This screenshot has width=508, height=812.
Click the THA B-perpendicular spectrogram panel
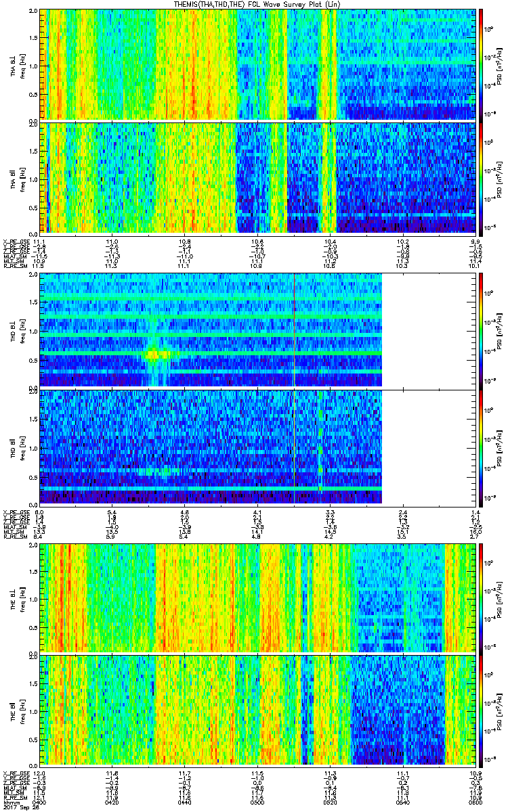point(257,64)
